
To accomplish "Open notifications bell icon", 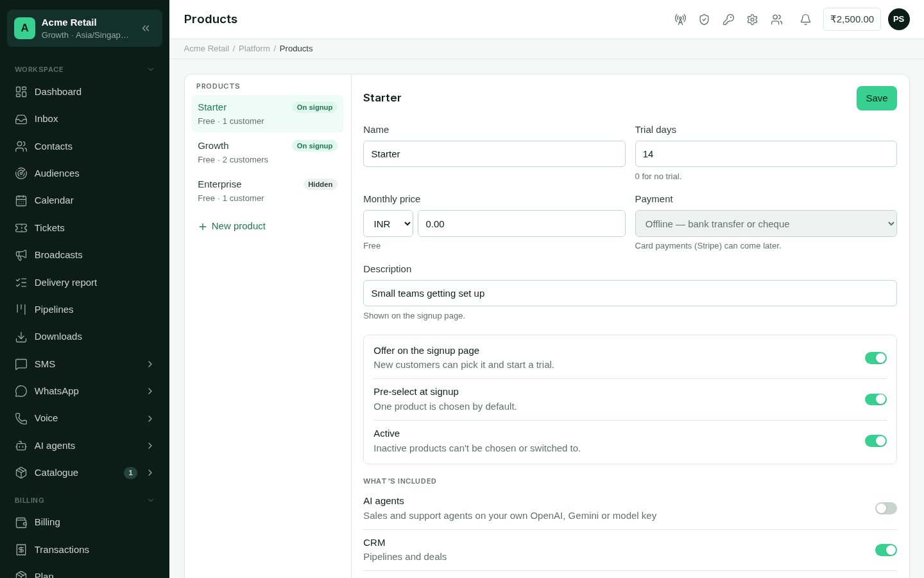I will [x=805, y=19].
